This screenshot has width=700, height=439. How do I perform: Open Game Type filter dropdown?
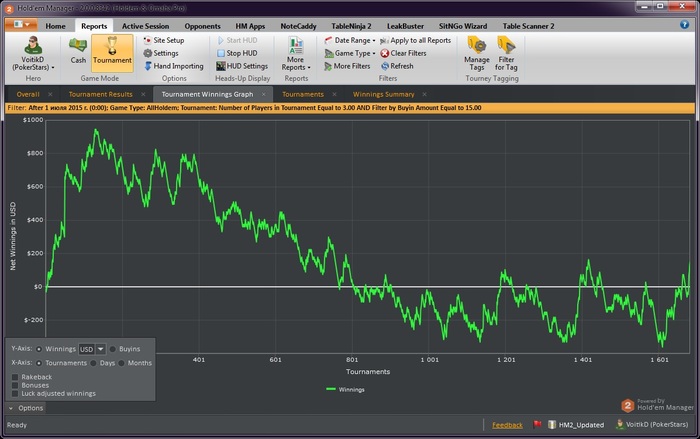pyautogui.click(x=350, y=53)
